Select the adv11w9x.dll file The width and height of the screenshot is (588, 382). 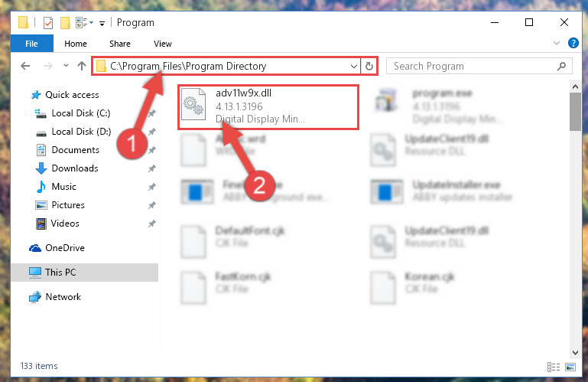(x=268, y=107)
